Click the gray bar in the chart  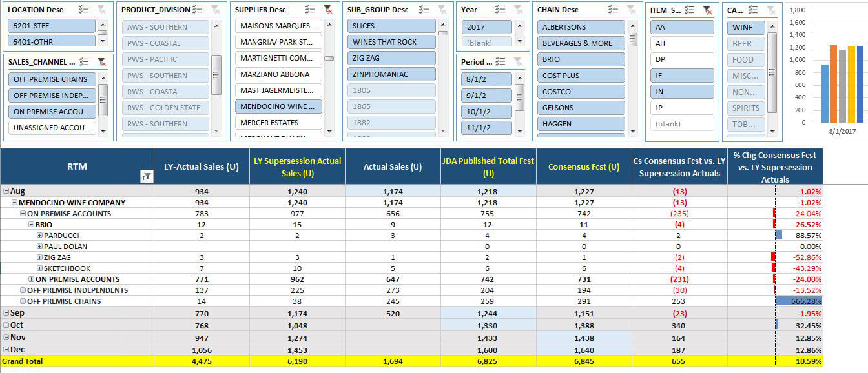coord(842,86)
